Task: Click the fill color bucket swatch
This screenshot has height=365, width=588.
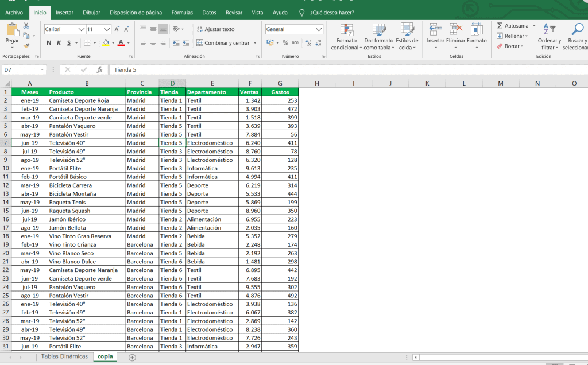Action: (106, 43)
